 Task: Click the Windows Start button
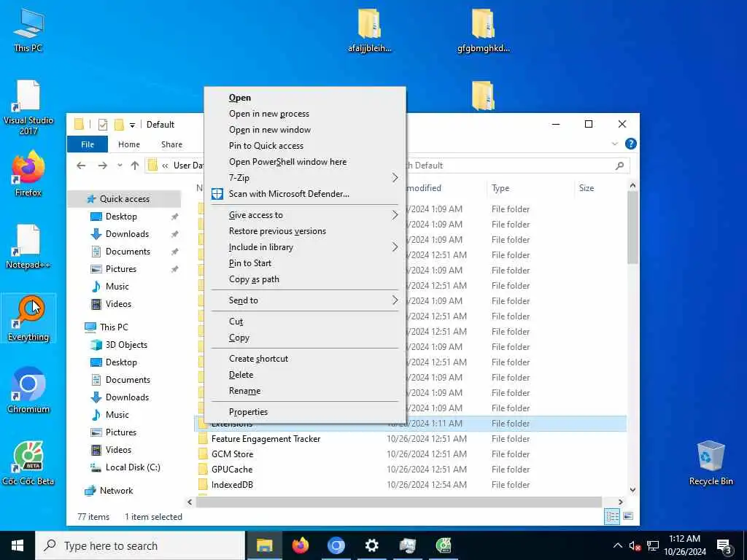click(x=18, y=545)
